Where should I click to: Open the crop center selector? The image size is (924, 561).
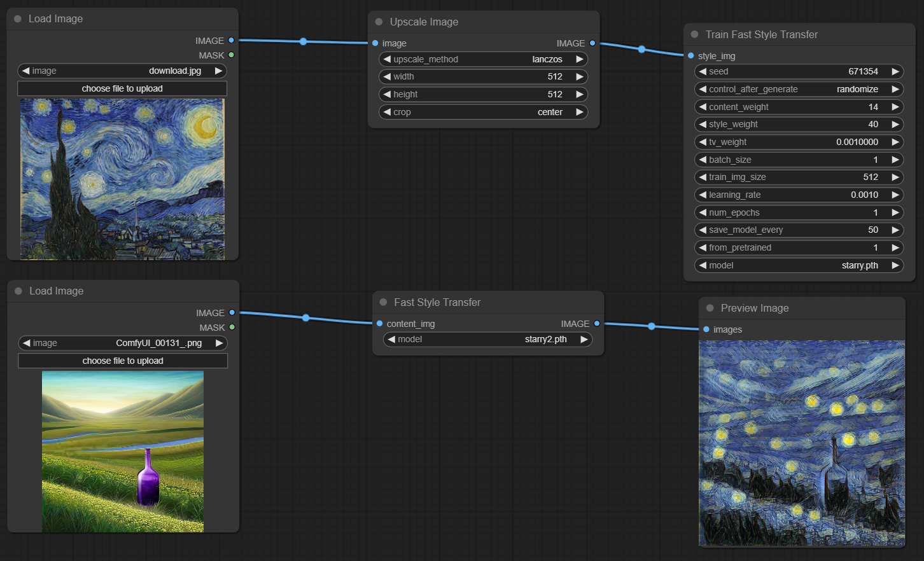click(x=483, y=112)
